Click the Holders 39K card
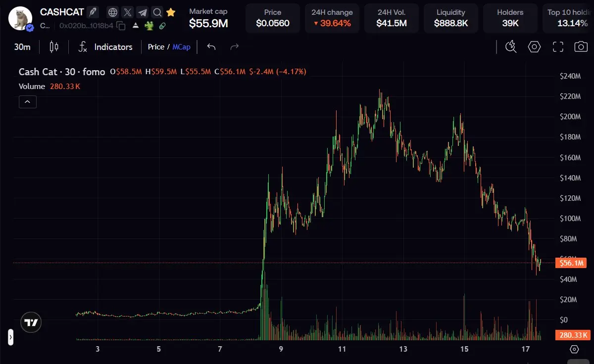This screenshot has height=364, width=594. coord(510,18)
